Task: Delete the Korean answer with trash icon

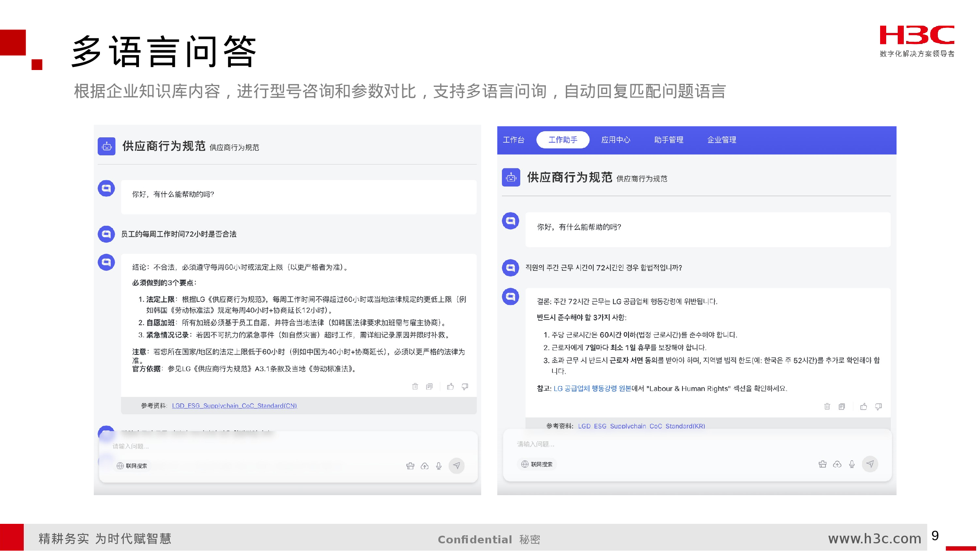Action: [827, 406]
